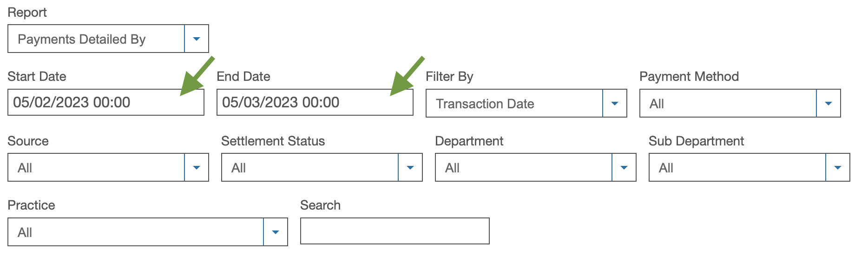Open Settlement Status using the arrow button
The image size is (868, 263).
410,168
